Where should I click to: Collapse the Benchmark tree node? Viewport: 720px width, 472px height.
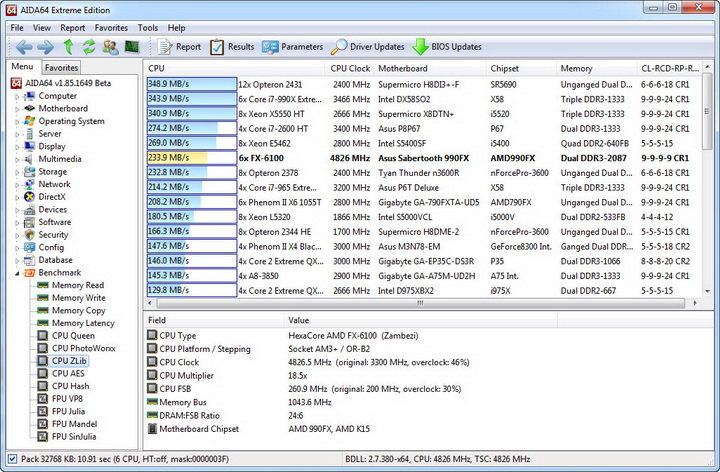[x=17, y=273]
